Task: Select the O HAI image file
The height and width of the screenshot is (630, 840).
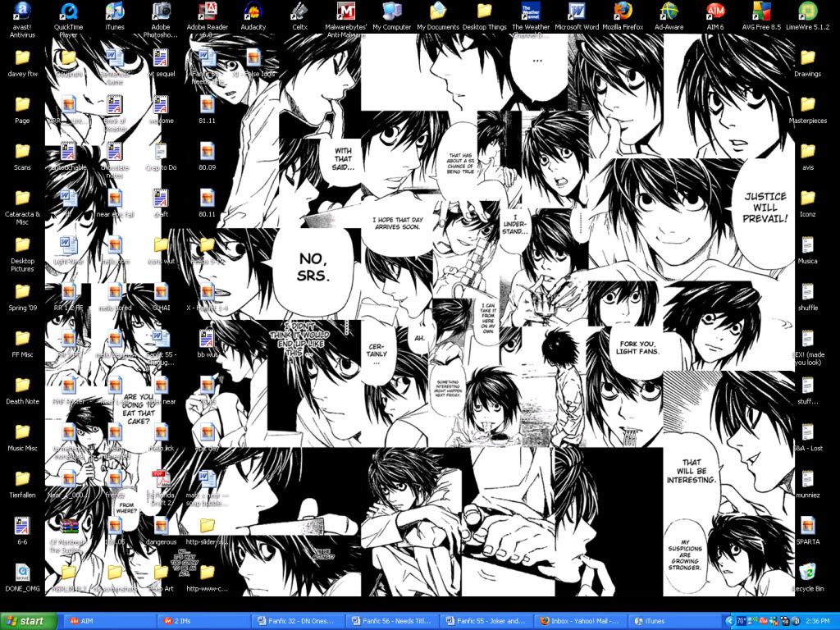Action: click(161, 297)
